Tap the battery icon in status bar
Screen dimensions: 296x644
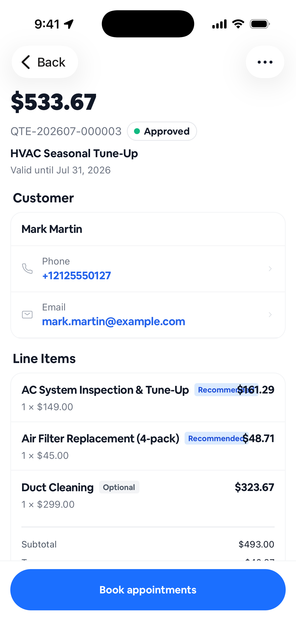[x=260, y=24]
